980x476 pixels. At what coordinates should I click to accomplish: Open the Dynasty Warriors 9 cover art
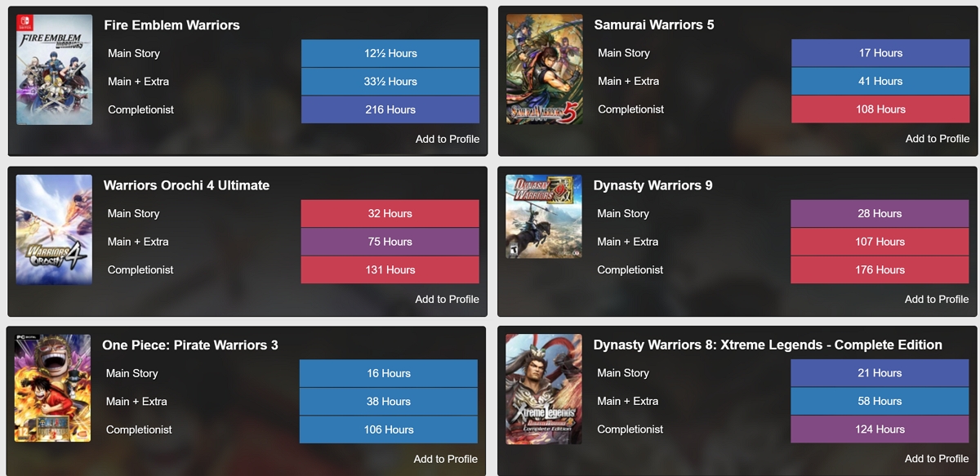coord(544,216)
